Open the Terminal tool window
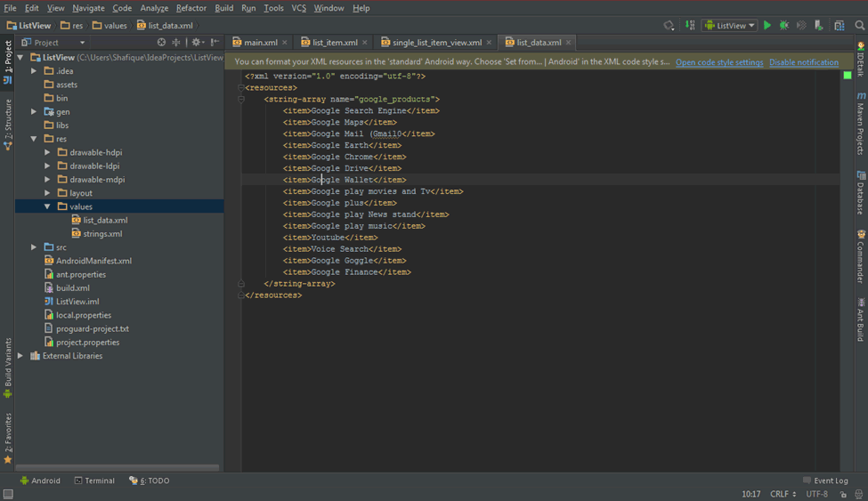This screenshot has height=501, width=868. click(94, 481)
